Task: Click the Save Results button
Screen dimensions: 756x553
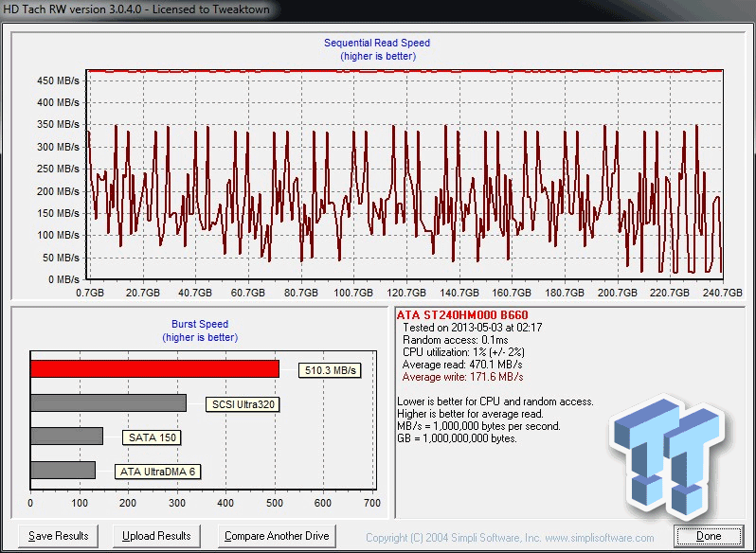Action: [60, 536]
